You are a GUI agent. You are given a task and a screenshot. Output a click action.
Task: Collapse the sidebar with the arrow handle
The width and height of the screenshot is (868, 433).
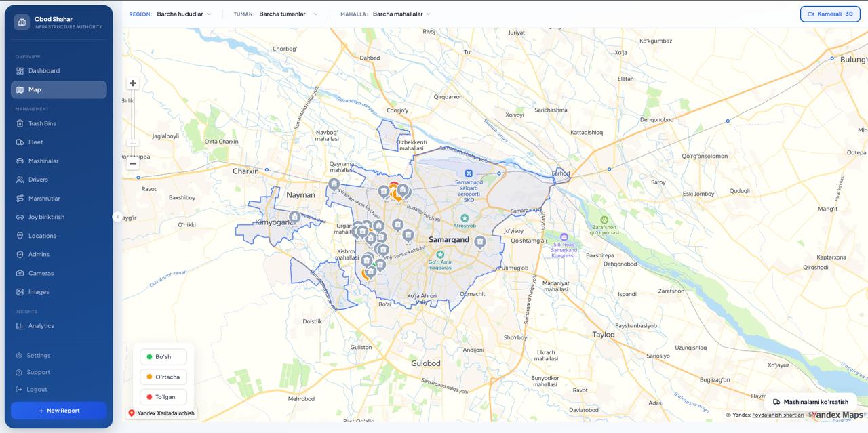tap(117, 217)
